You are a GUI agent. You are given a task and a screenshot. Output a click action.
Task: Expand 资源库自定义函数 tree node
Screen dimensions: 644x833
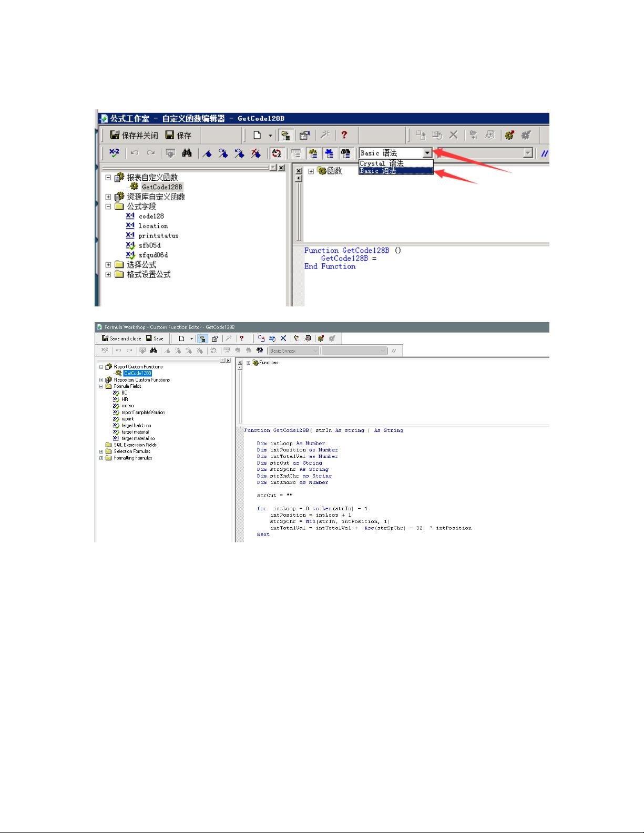tap(108, 197)
